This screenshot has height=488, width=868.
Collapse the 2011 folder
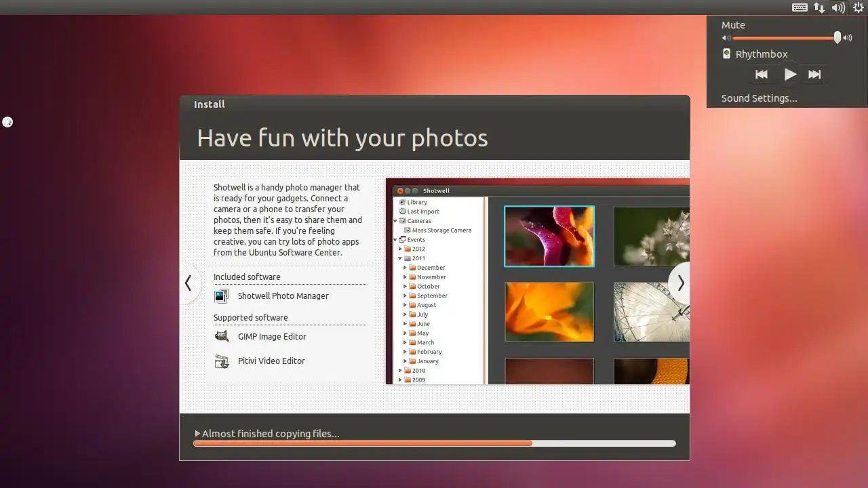(x=400, y=258)
